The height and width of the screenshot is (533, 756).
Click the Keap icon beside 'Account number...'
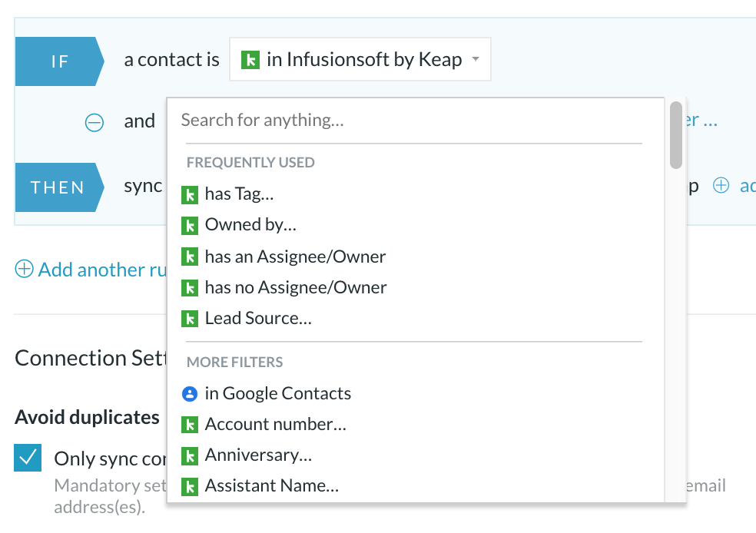tap(190, 425)
